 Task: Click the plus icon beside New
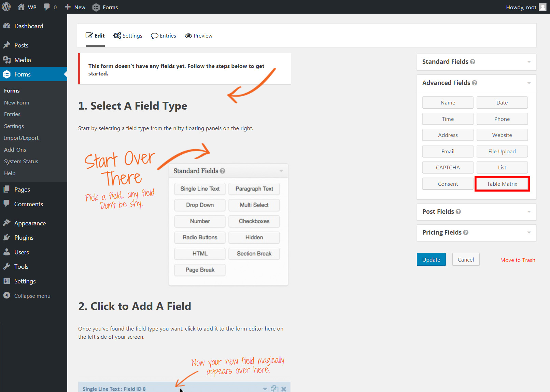[x=68, y=7]
